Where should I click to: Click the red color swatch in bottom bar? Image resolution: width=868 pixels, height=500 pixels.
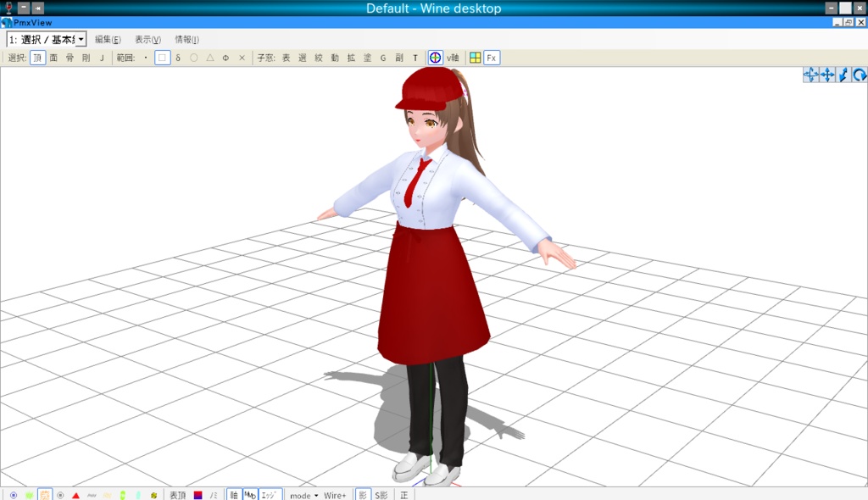click(x=197, y=494)
